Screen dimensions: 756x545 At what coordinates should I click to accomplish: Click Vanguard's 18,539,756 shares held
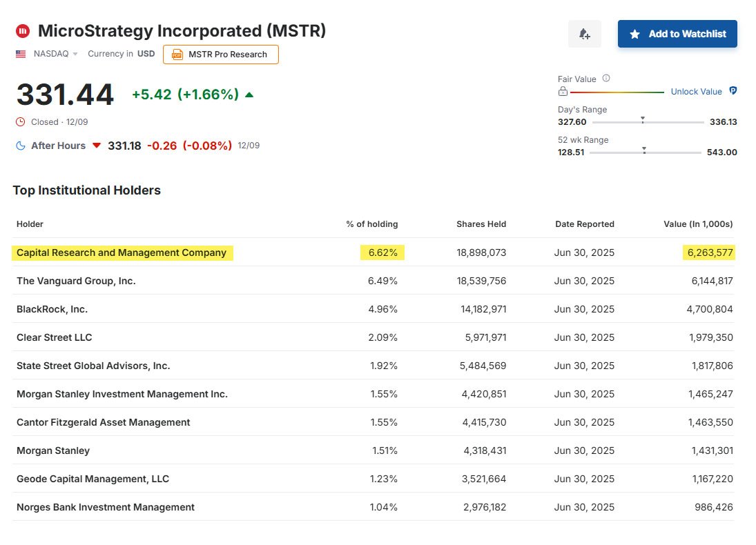click(x=481, y=281)
